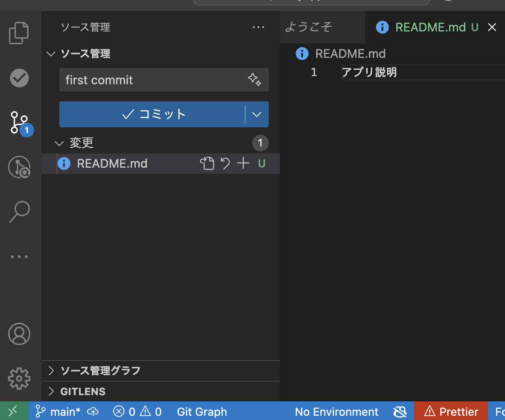Select Source Control icon in activity bar
The image size is (505, 420).
tap(19, 123)
